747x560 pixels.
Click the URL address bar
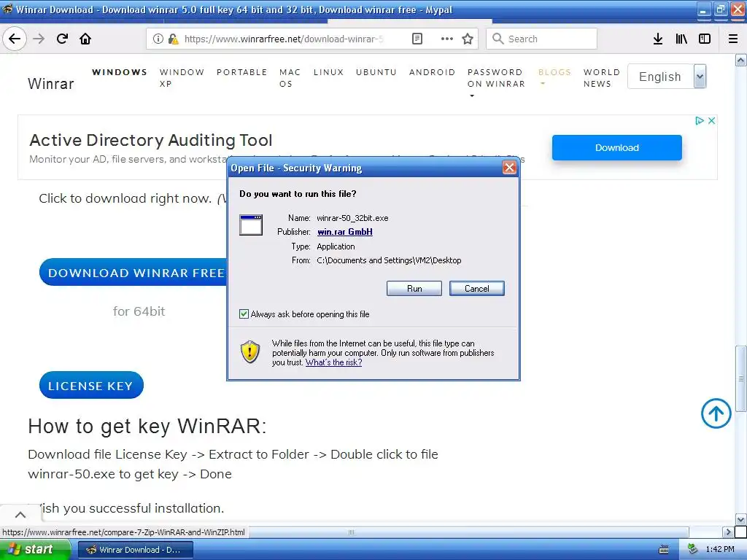tap(284, 39)
